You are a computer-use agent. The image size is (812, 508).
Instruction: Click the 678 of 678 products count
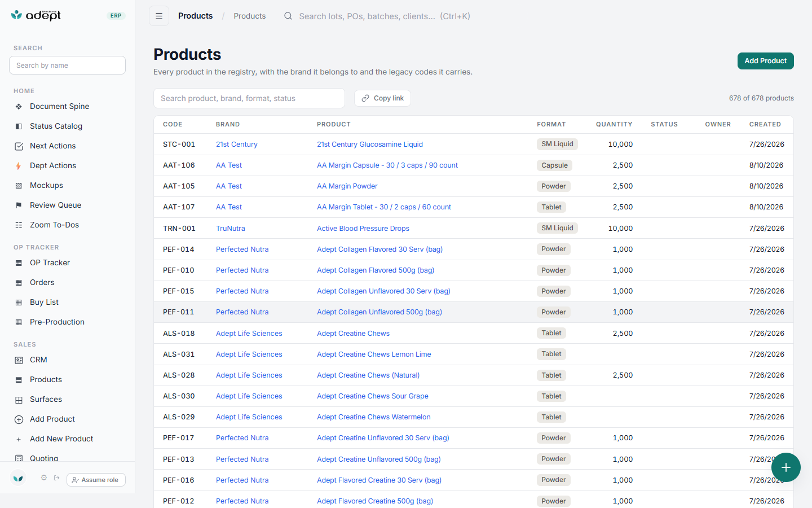click(x=761, y=98)
